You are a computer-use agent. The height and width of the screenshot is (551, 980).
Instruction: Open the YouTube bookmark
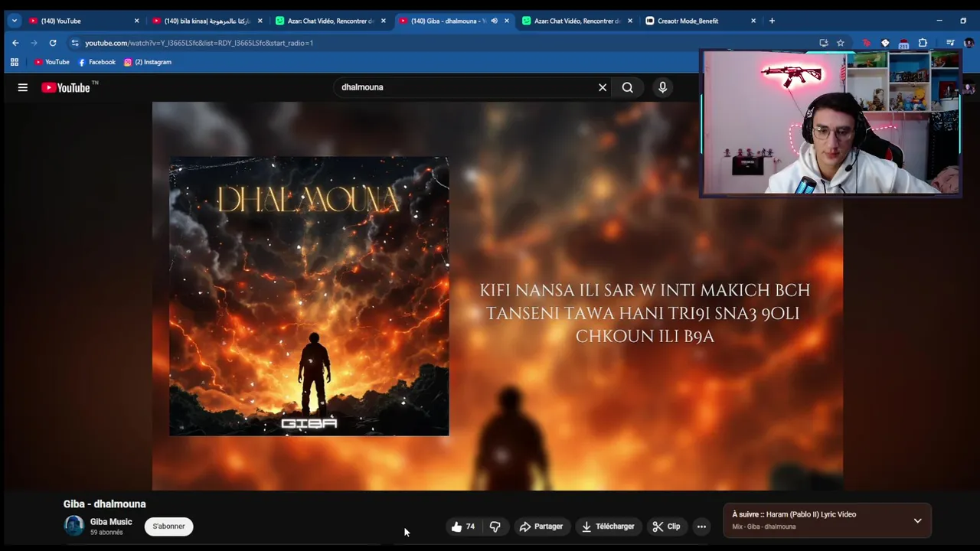pyautogui.click(x=51, y=62)
